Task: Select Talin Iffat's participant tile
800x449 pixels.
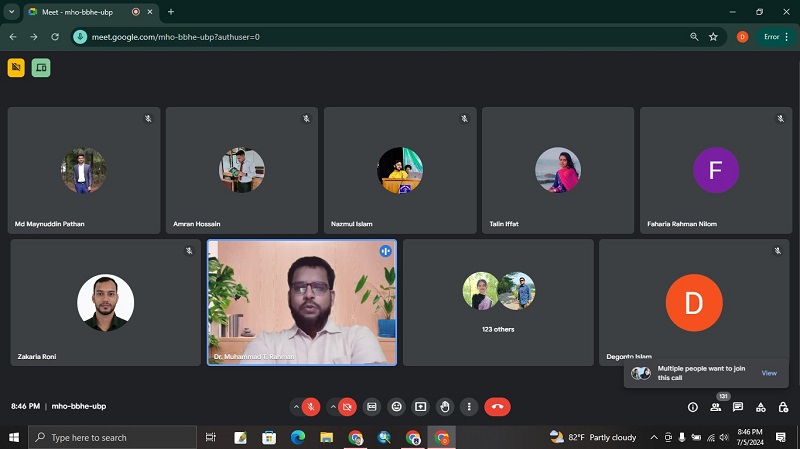Action: 558,170
